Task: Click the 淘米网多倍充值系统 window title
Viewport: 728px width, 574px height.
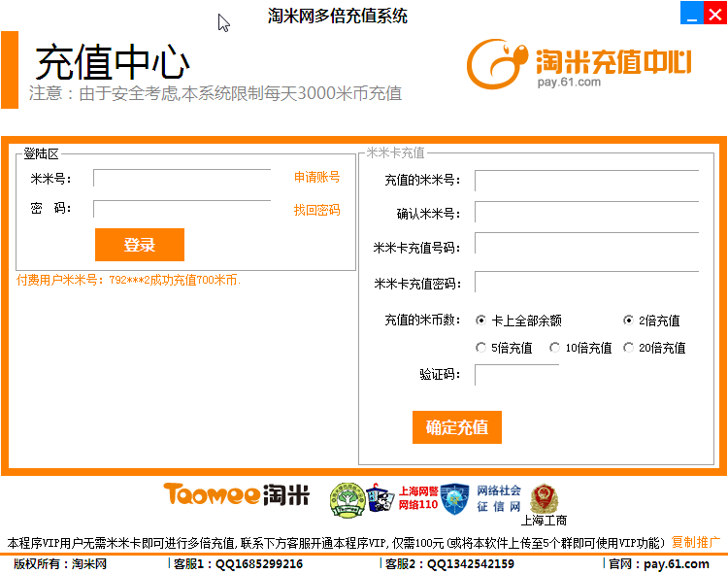Action: pyautogui.click(x=338, y=16)
